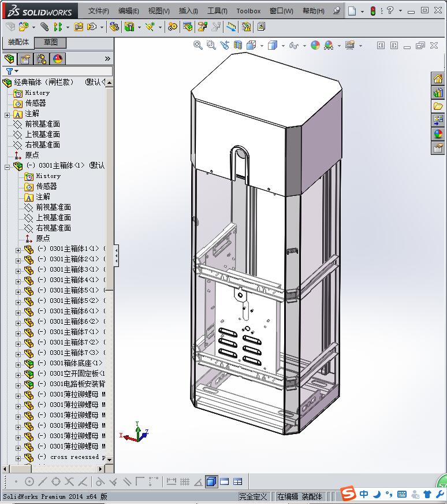The image size is (447, 504).
Task: Click the Smart Fasteners icon
Action: (79, 27)
